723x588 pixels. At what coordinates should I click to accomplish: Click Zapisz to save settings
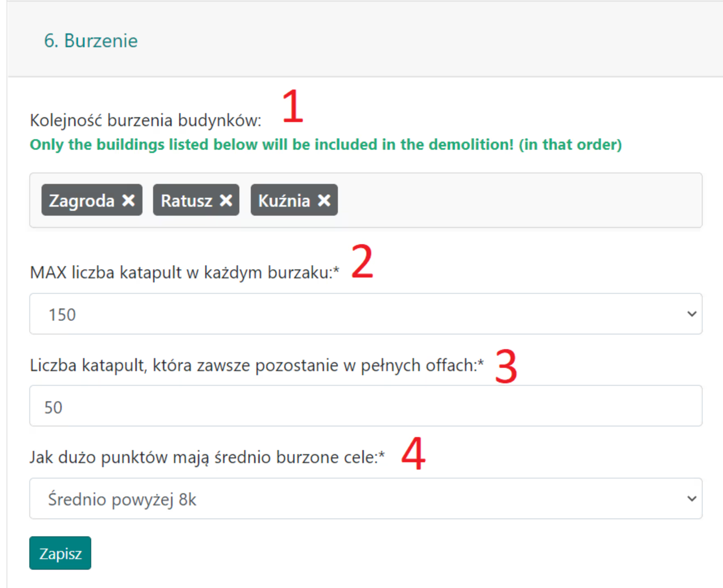pyautogui.click(x=59, y=553)
